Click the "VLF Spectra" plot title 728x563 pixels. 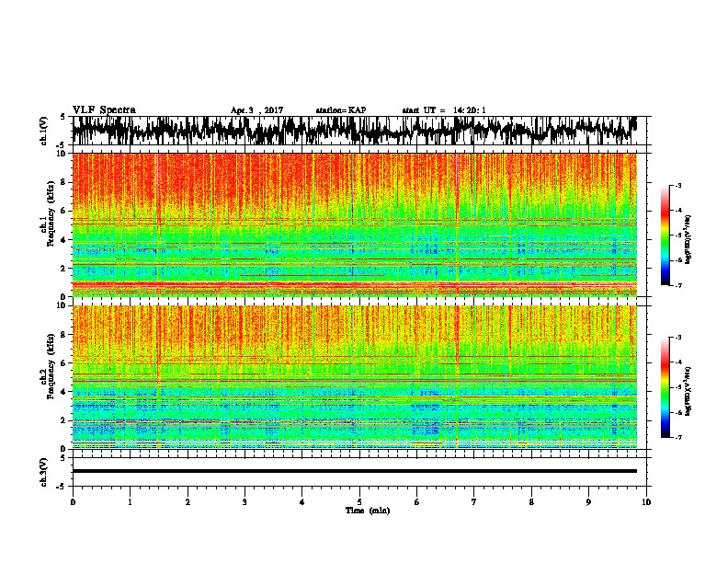(x=104, y=110)
